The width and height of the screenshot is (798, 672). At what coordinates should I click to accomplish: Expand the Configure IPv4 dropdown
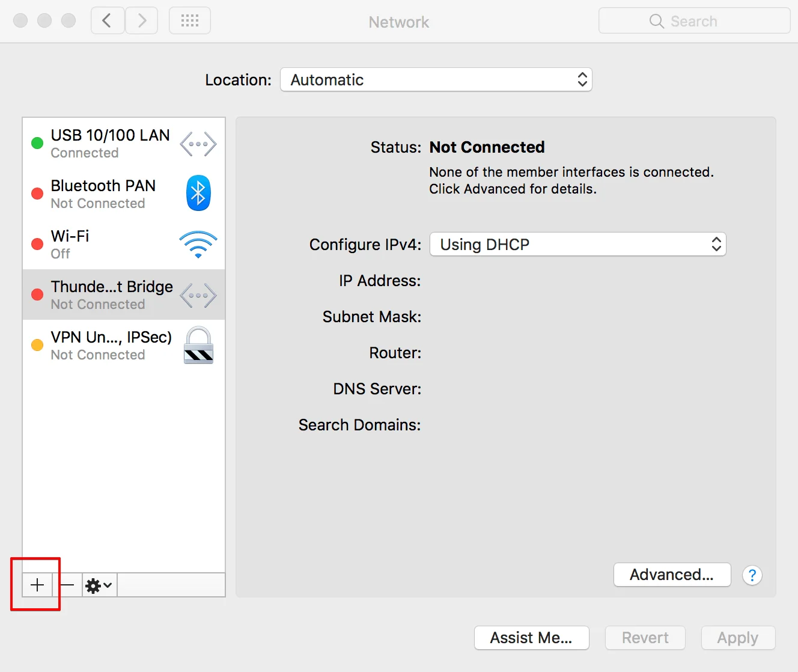coord(577,245)
